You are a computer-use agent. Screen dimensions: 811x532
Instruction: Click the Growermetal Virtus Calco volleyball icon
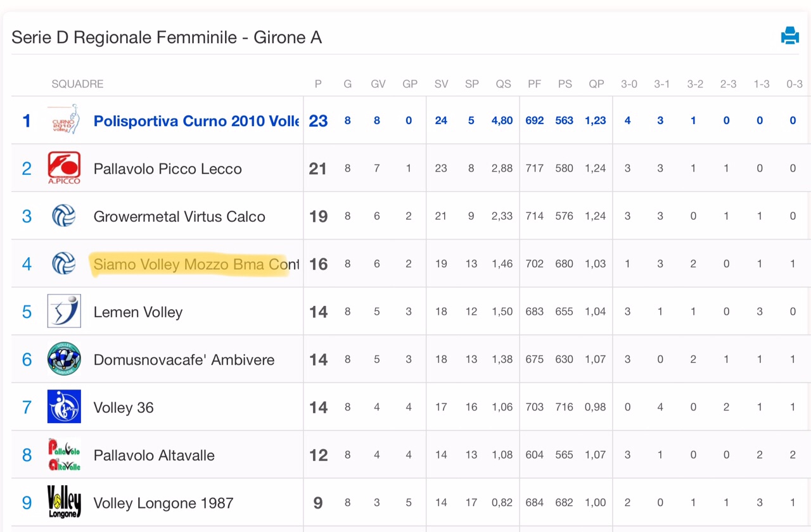pos(64,216)
